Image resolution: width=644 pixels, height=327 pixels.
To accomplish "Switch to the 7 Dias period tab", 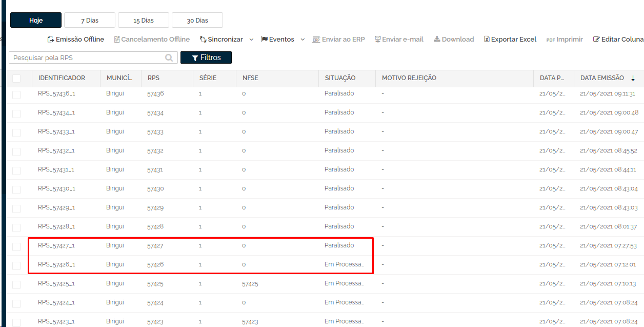I will (x=90, y=21).
